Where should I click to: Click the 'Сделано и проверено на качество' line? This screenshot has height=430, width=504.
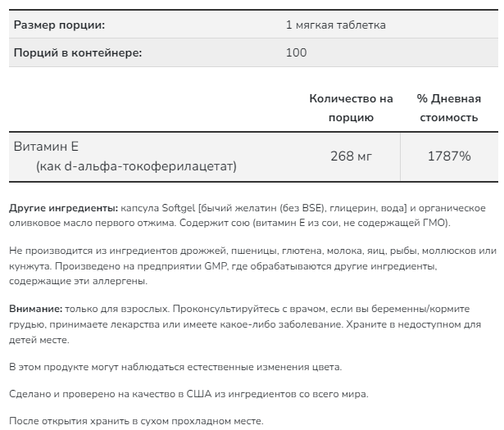188,394
